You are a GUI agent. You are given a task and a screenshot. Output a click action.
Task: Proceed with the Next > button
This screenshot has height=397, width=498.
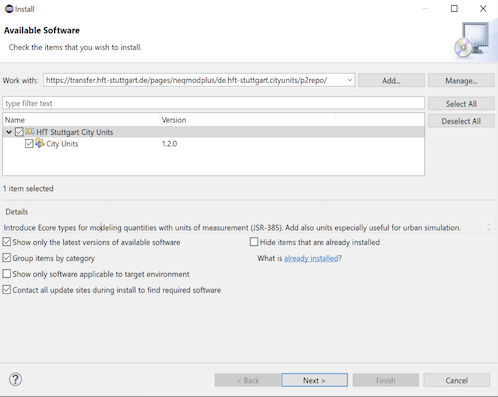[314, 380]
